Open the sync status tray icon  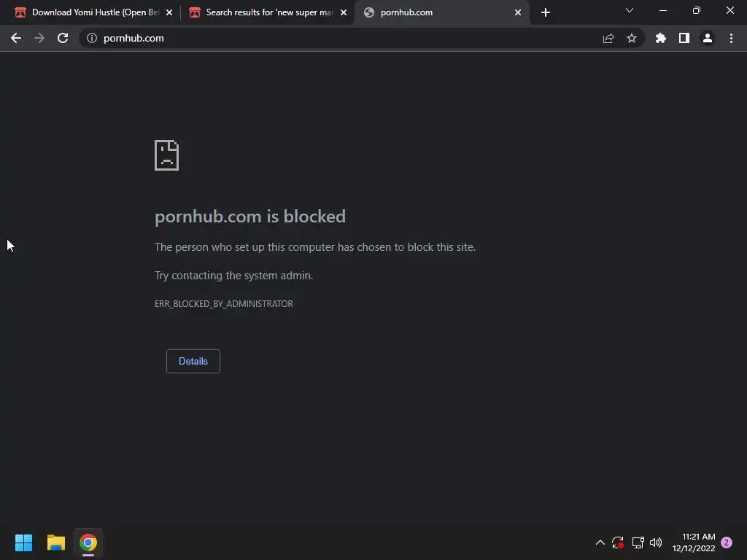point(618,542)
